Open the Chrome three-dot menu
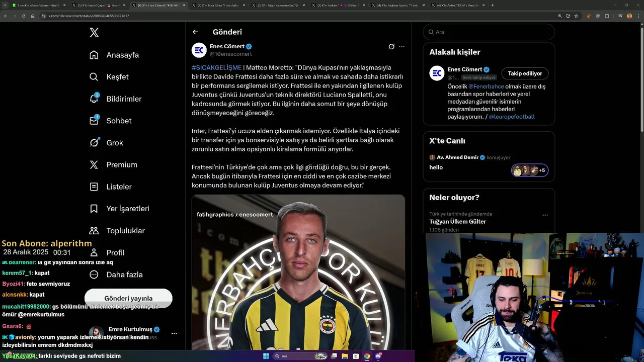 638,16
